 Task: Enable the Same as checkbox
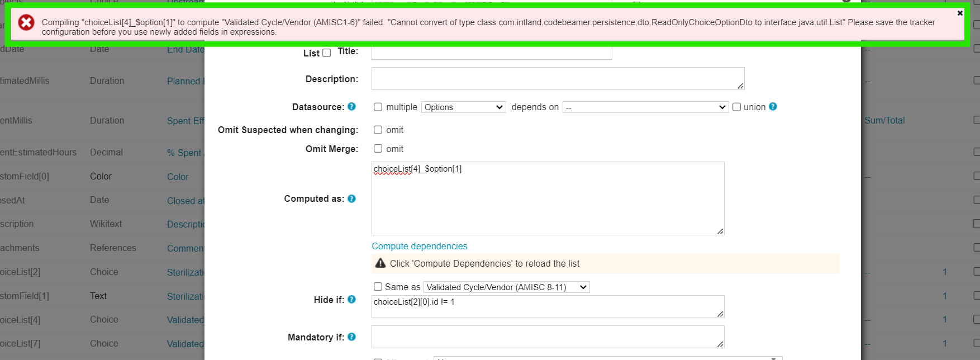378,287
